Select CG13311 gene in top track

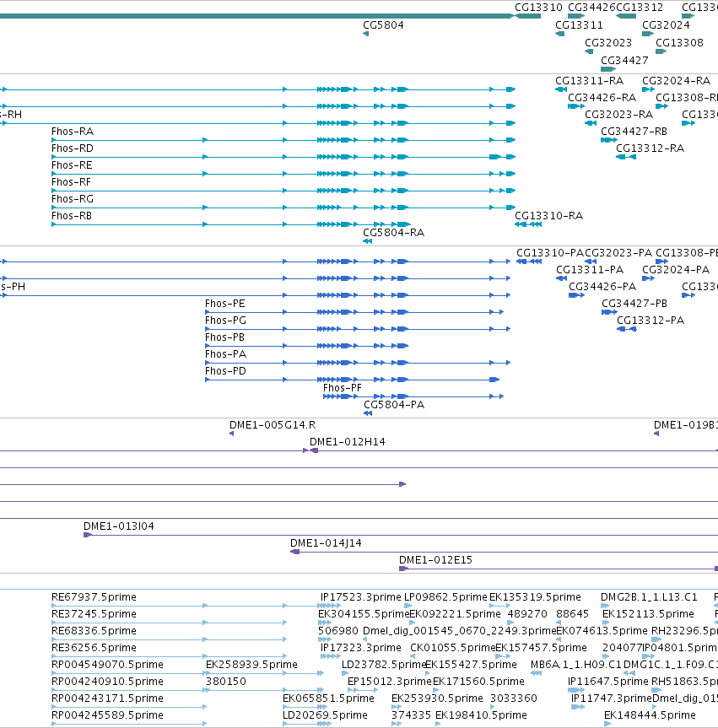(559, 34)
